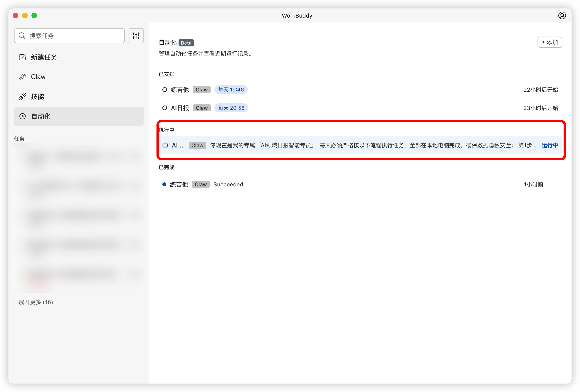Click the Claw paw icon in sidebar
Viewport: 580px width, 392px height.
[23, 77]
